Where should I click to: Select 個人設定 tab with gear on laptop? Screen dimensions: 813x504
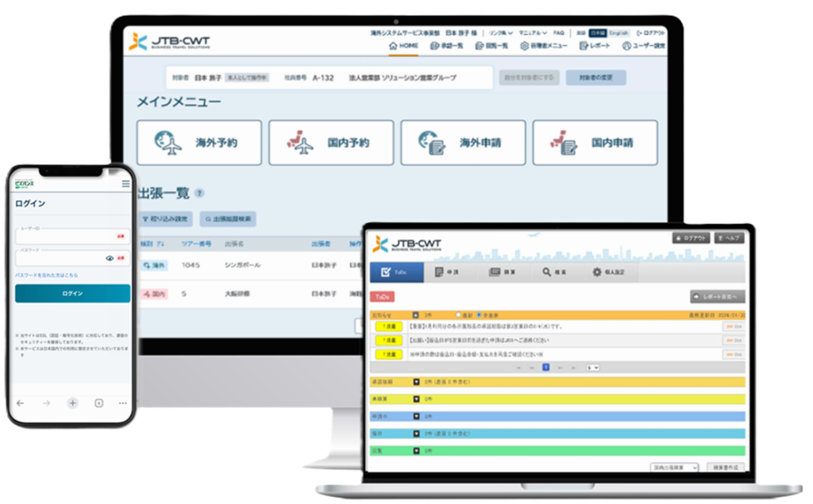click(x=609, y=271)
